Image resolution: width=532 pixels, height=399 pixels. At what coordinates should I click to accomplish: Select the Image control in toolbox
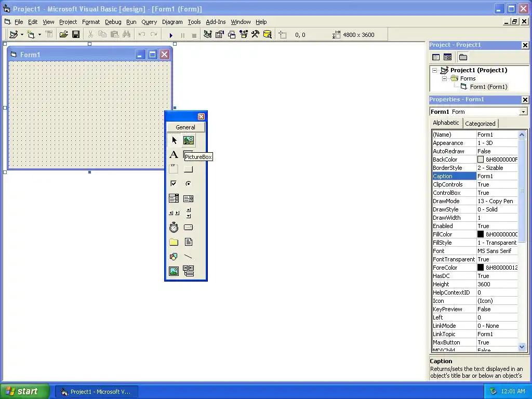(174, 271)
